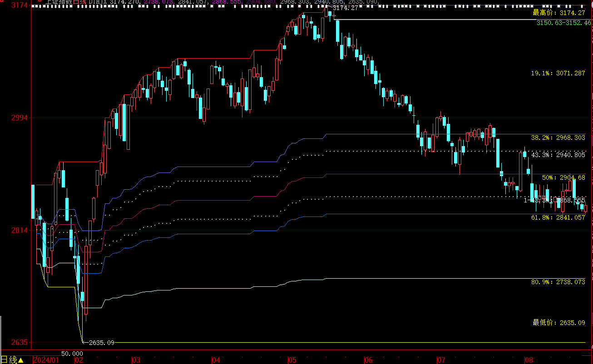Click the 最低价: 2635.09 label
Screen dimensions: 593x364
point(559,322)
